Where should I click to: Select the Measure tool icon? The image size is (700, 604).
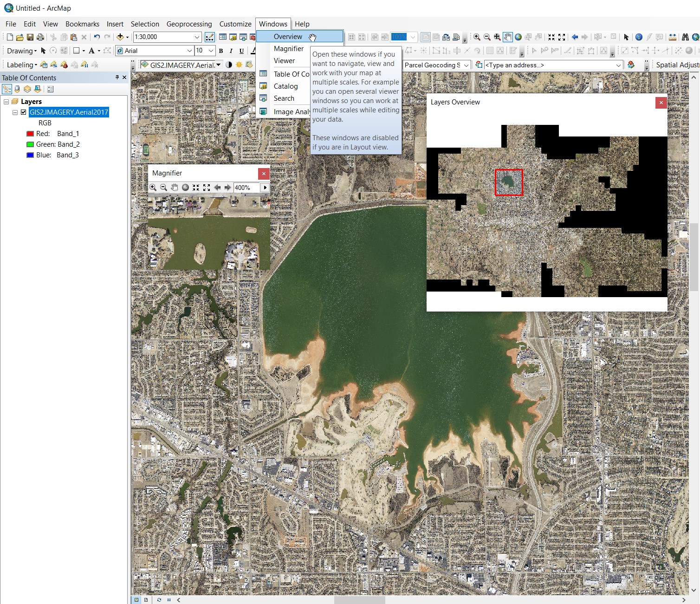click(x=673, y=37)
